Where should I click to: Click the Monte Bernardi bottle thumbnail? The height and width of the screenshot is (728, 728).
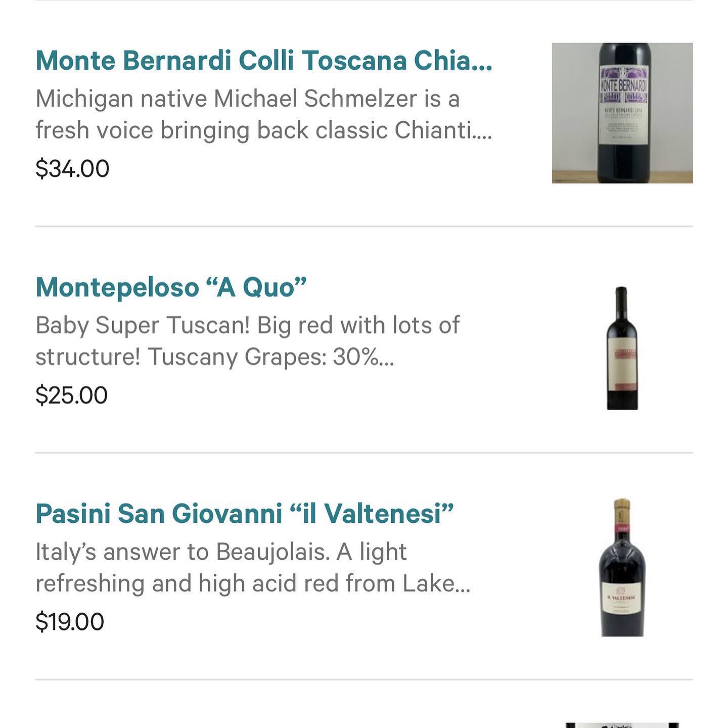tap(622, 113)
